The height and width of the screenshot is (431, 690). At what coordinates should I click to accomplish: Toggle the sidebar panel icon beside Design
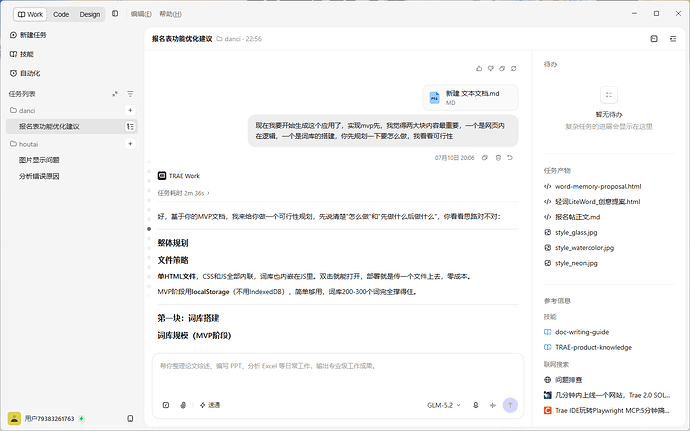(x=115, y=14)
